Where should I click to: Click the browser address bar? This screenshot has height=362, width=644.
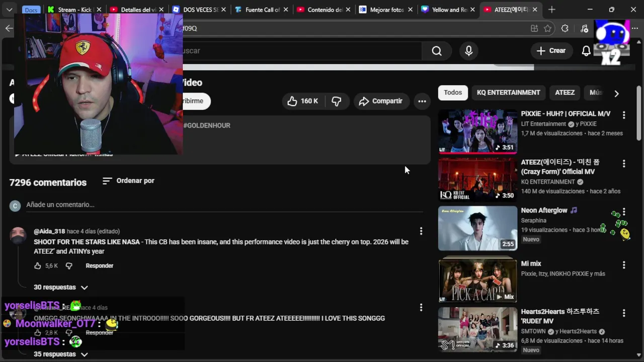352,28
